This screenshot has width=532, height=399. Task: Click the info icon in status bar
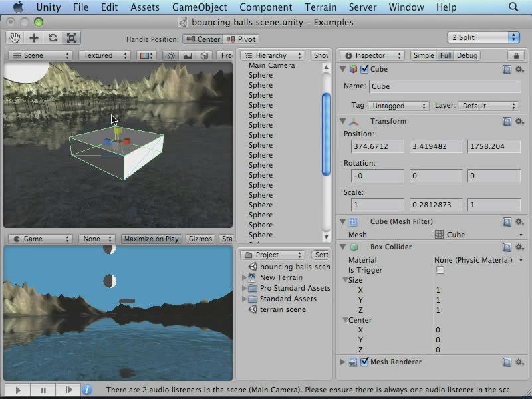(87, 390)
